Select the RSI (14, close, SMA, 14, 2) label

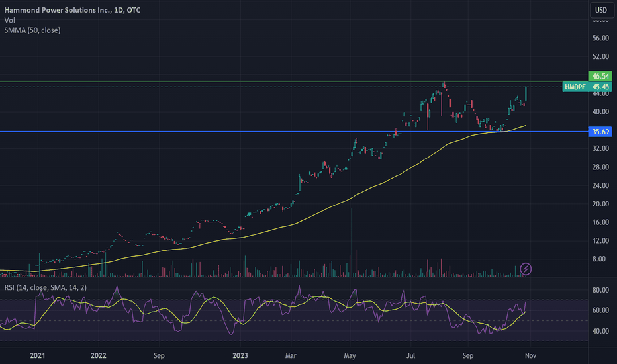point(45,288)
